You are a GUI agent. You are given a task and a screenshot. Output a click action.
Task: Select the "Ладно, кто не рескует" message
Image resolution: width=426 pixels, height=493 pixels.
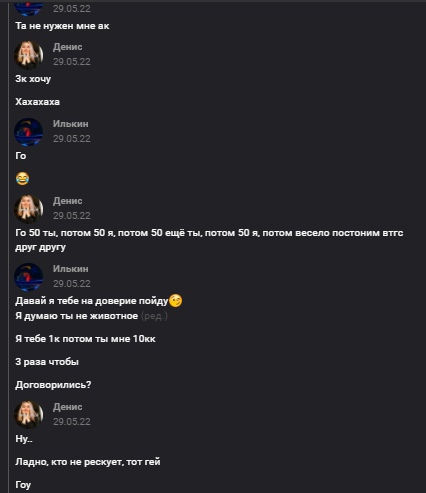coord(88,462)
